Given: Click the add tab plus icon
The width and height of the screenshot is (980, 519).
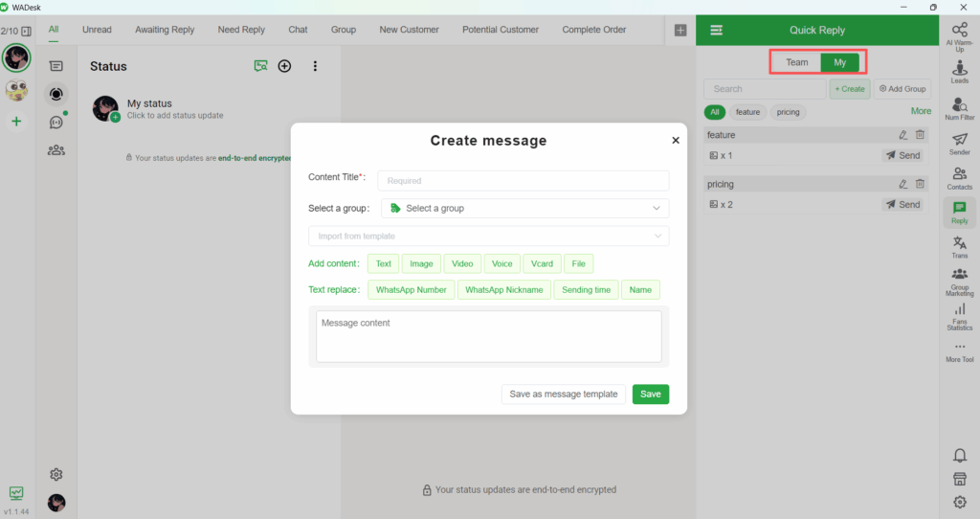Looking at the screenshot, I should [x=680, y=30].
